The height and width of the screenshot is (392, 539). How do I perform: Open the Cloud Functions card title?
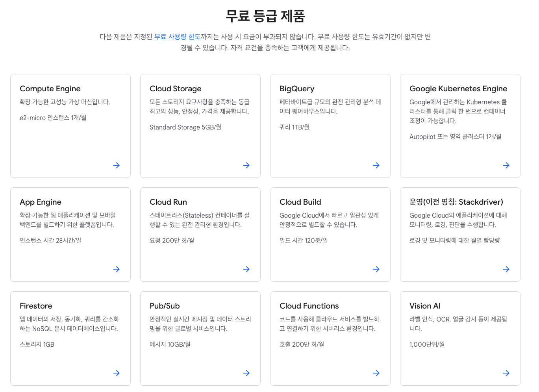pos(309,306)
